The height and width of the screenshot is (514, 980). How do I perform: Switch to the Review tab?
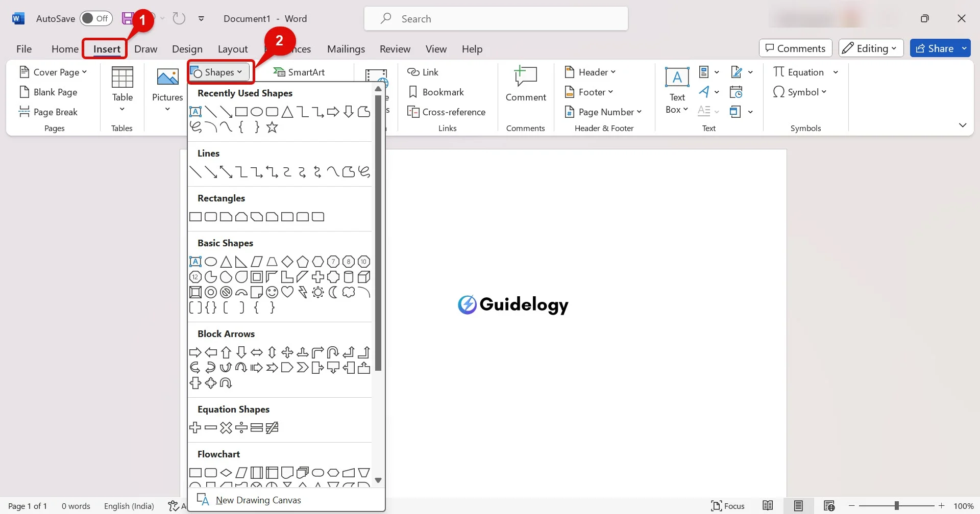(x=395, y=49)
